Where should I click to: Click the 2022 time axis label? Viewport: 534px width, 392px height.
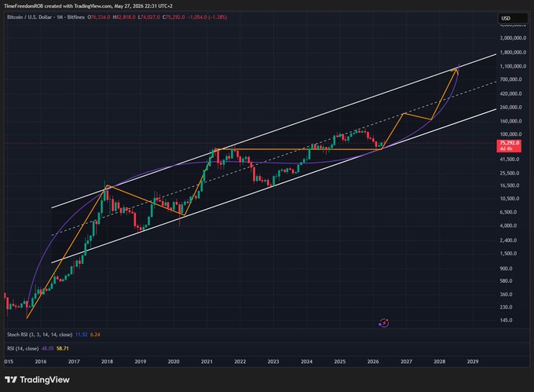[240, 361]
